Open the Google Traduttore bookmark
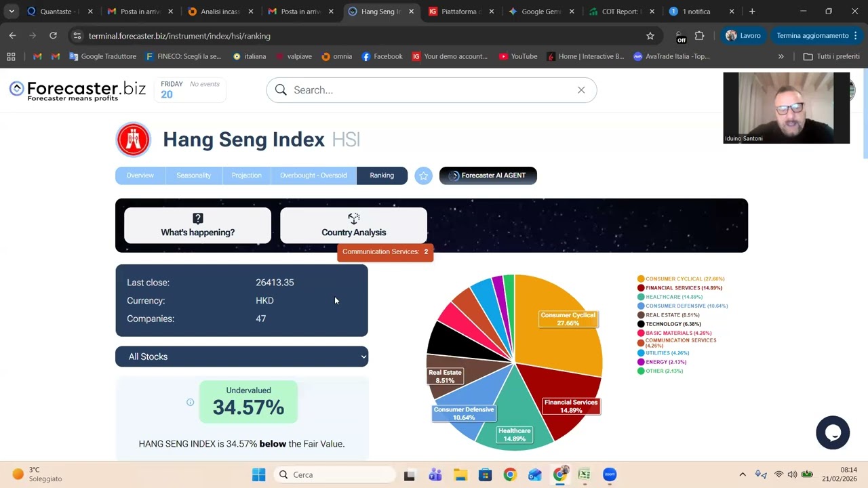 103,56
